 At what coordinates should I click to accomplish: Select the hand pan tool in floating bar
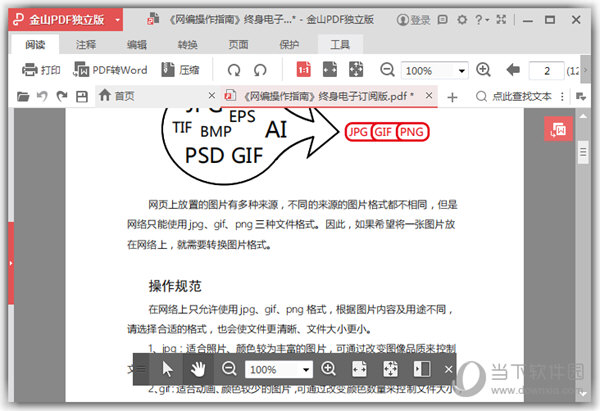click(x=198, y=369)
